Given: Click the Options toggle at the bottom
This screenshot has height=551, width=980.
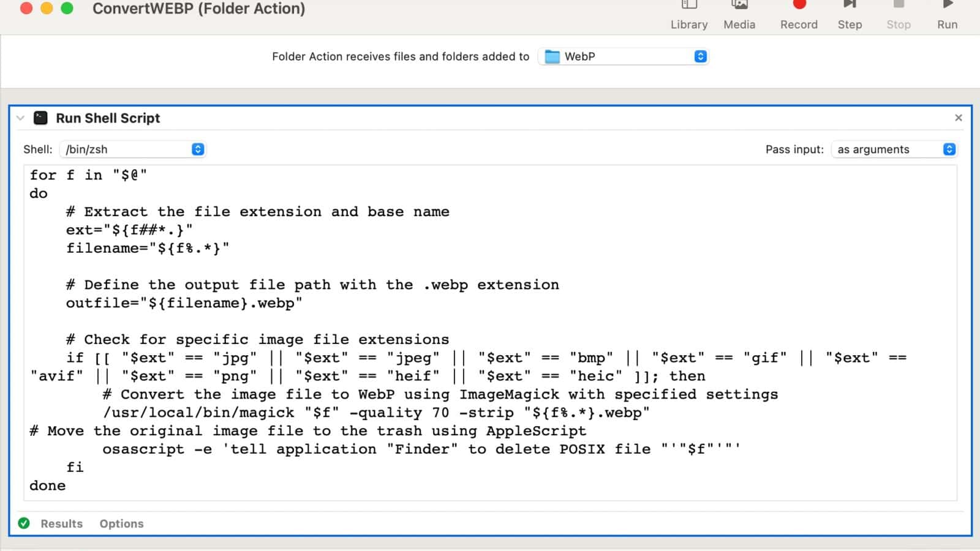Looking at the screenshot, I should coord(121,523).
